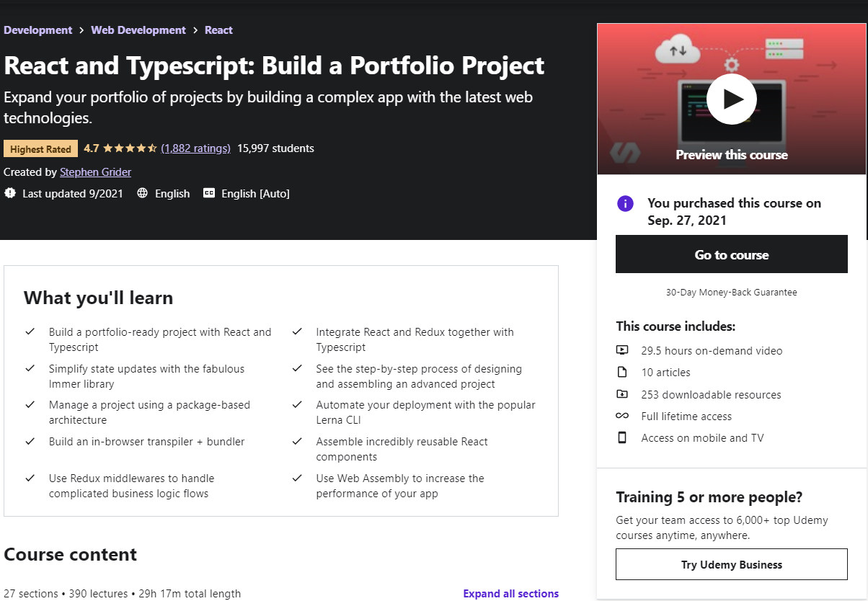This screenshot has width=868, height=601.
Task: Click the 10 articles text
Action: click(x=665, y=373)
